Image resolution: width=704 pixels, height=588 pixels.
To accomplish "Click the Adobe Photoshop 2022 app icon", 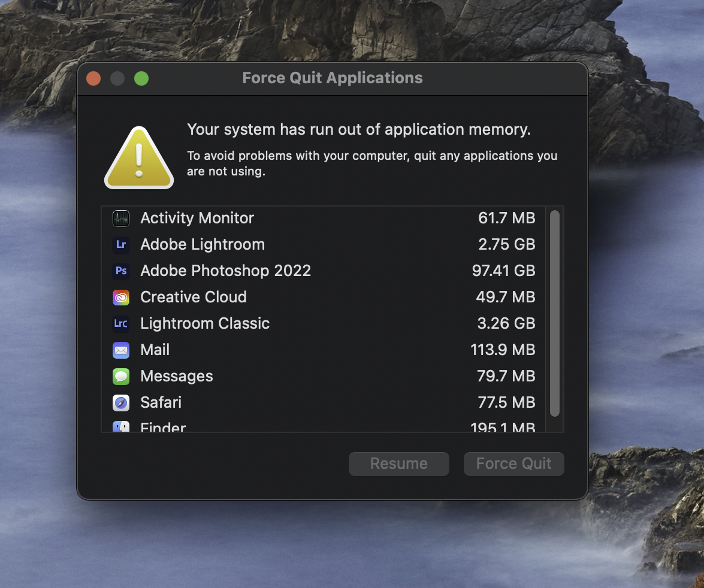I will coord(121,271).
